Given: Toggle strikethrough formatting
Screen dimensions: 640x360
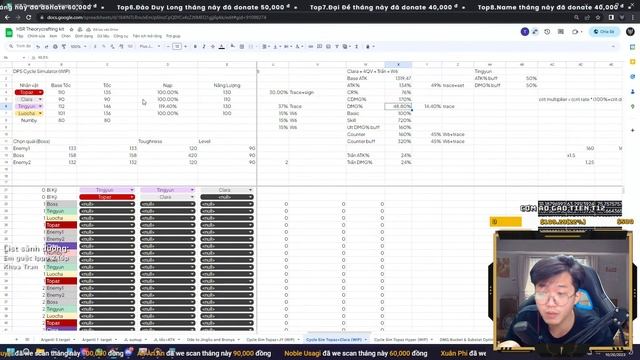Looking at the screenshot, I should [x=213, y=47].
